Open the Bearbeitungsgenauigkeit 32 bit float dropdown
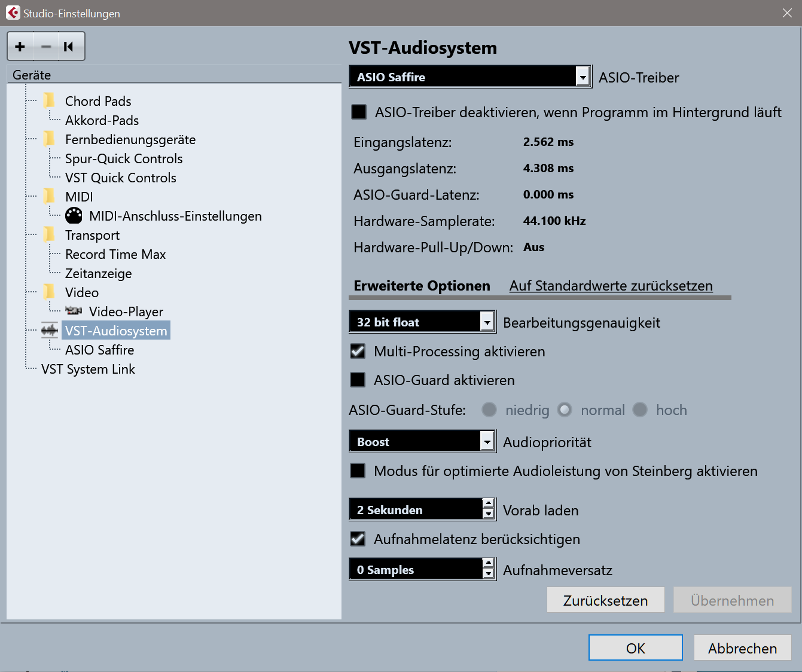 pos(487,322)
